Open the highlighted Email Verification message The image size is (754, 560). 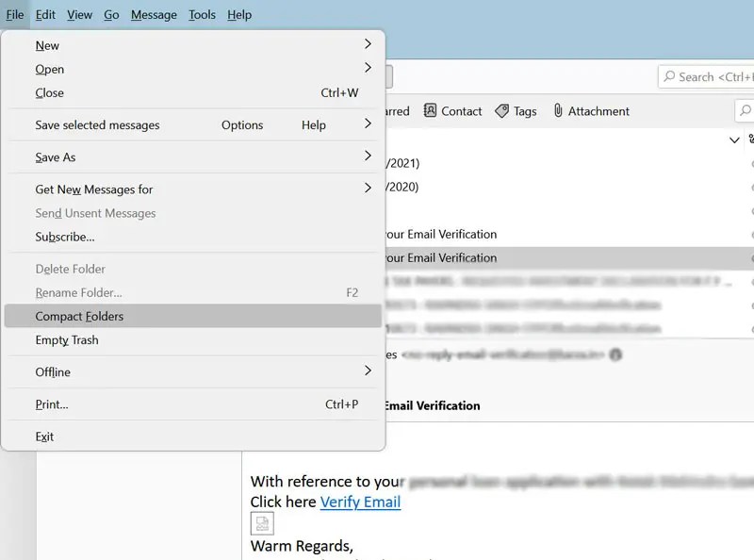(569, 258)
